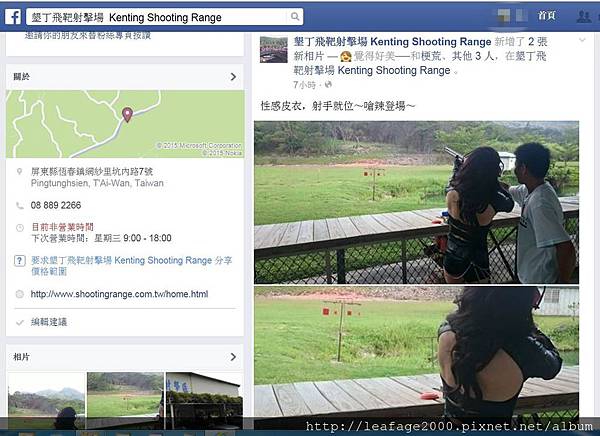This screenshot has width=600, height=436.
Task: Click the search magnifier icon
Action: pyautogui.click(x=295, y=16)
